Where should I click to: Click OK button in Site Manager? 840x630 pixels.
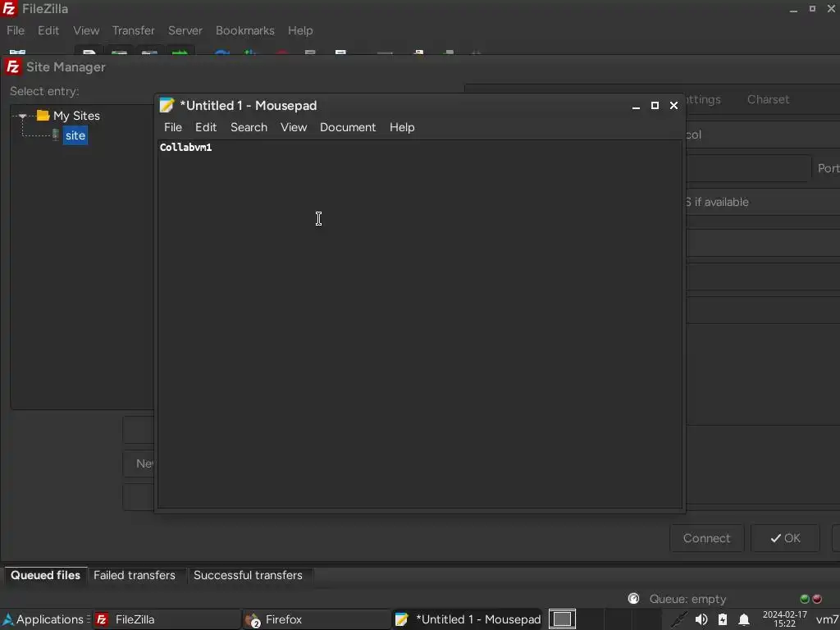(x=785, y=538)
